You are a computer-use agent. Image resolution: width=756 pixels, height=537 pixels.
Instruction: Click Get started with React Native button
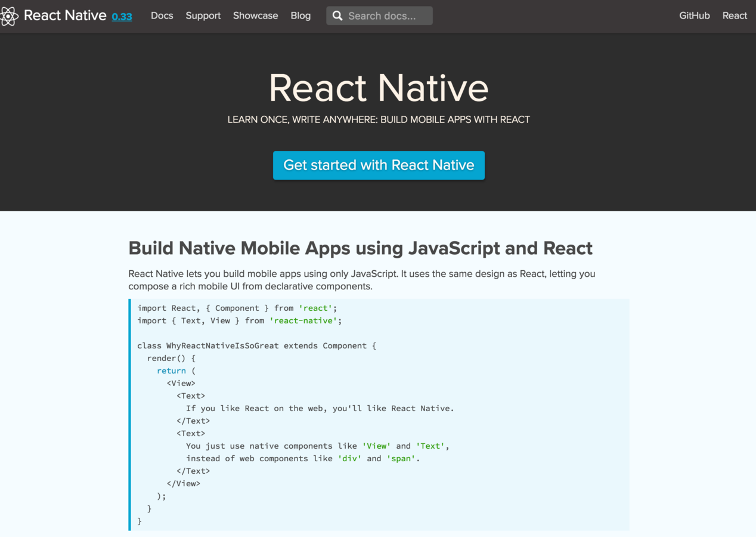(x=379, y=165)
